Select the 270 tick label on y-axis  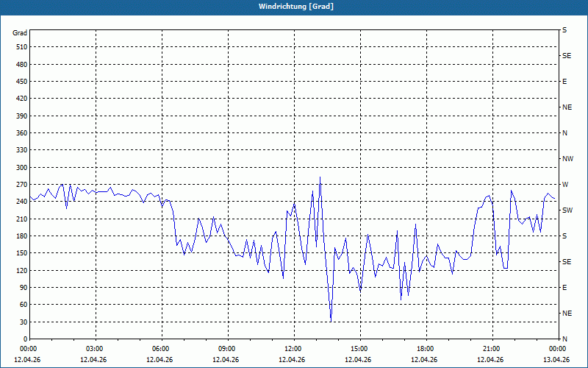[20, 167]
